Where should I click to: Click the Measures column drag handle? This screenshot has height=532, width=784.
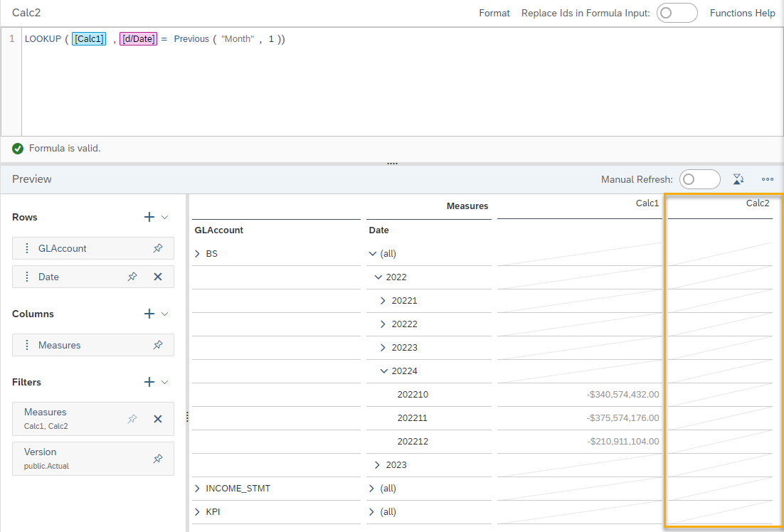tap(26, 345)
